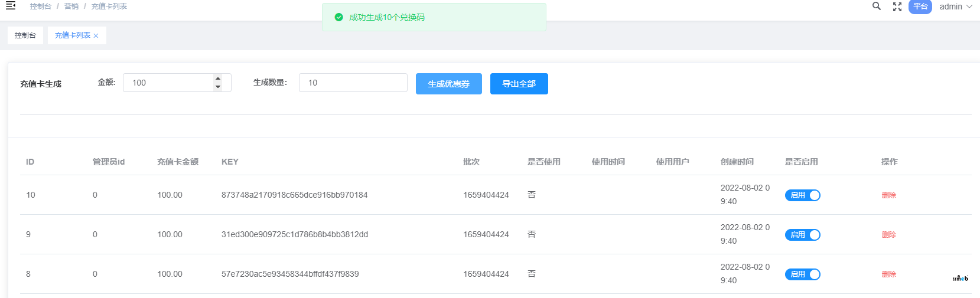Click the ID column header
This screenshot has width=980, height=298.
(30, 162)
